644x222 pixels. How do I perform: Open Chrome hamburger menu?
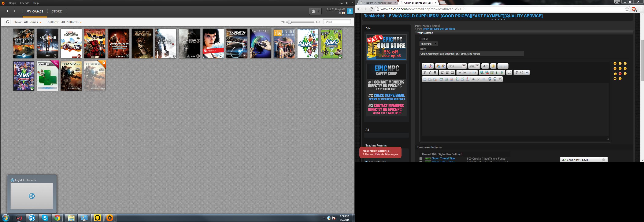(641, 9)
